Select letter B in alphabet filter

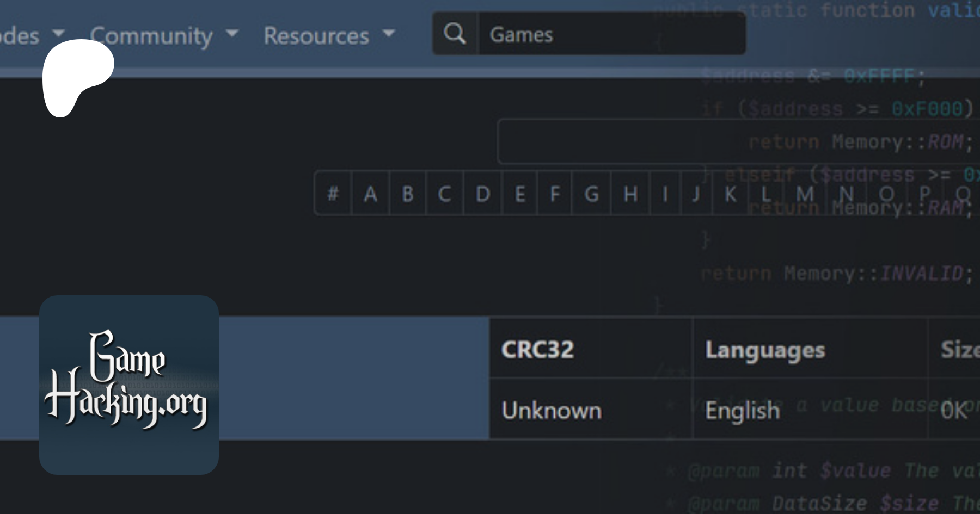408,194
